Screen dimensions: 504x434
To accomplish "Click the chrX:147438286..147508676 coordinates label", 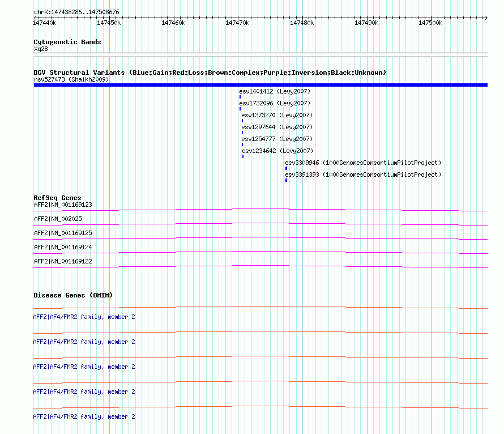I will click(76, 12).
